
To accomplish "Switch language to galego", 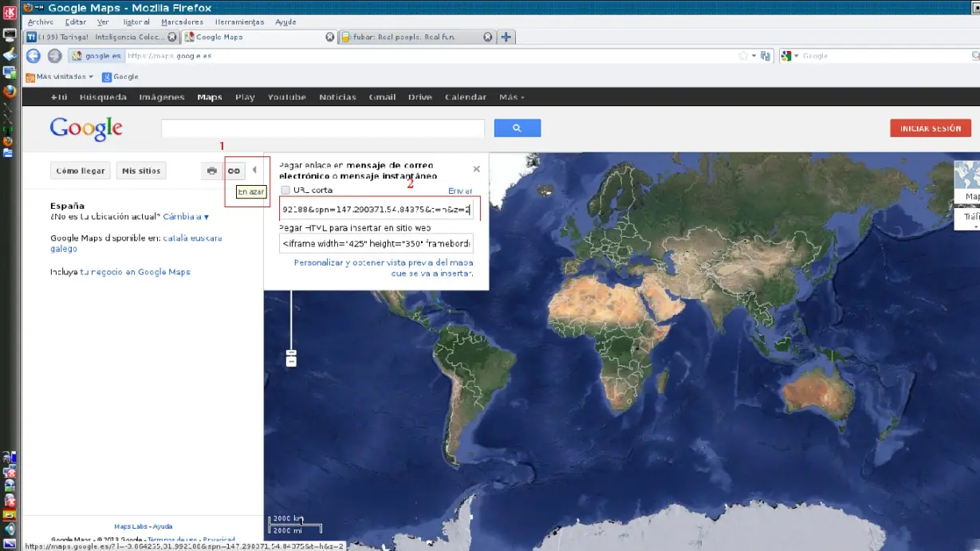I will pos(64,249).
